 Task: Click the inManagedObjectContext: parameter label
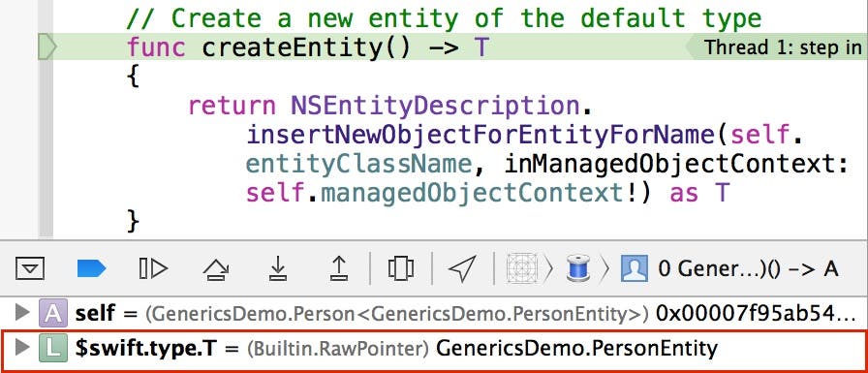[x=676, y=165]
